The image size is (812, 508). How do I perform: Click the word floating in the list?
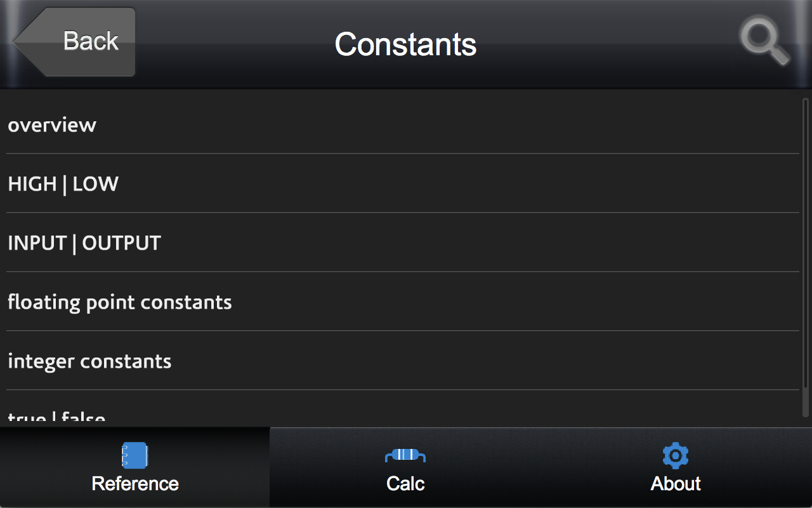pyautogui.click(x=44, y=302)
